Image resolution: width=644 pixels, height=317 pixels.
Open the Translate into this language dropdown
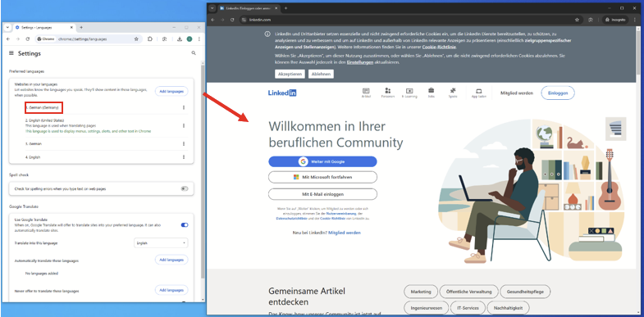161,242
